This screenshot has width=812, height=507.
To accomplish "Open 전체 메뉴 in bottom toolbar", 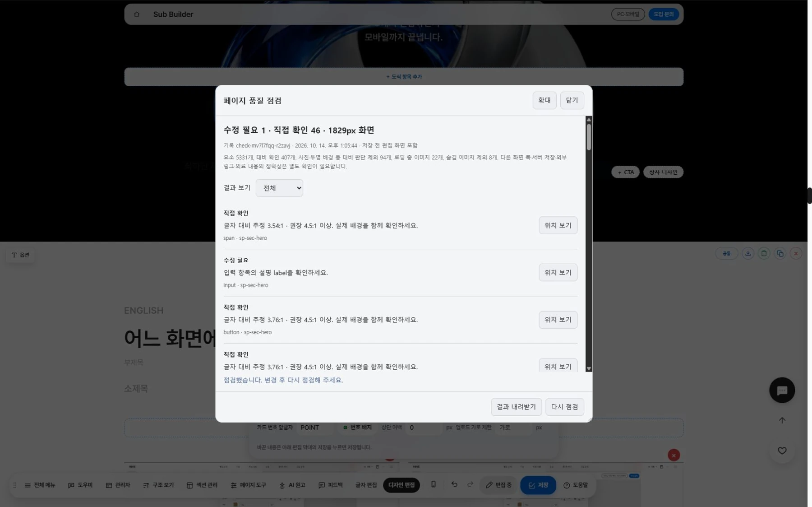I will 40,485.
